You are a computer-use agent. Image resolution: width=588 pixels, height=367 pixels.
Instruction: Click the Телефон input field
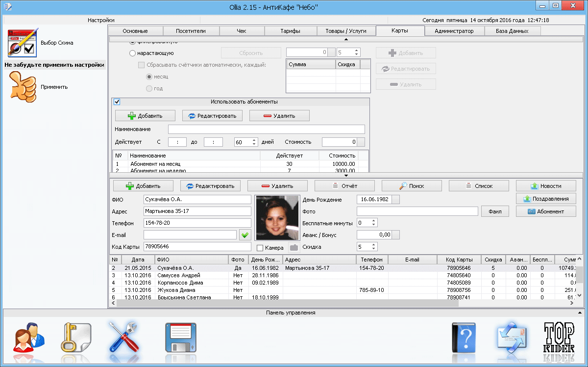coord(197,223)
